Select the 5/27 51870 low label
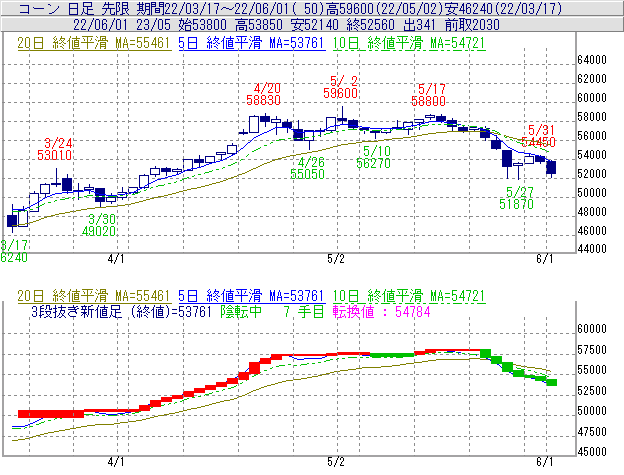The width and height of the screenshot is (624, 475). click(x=517, y=198)
